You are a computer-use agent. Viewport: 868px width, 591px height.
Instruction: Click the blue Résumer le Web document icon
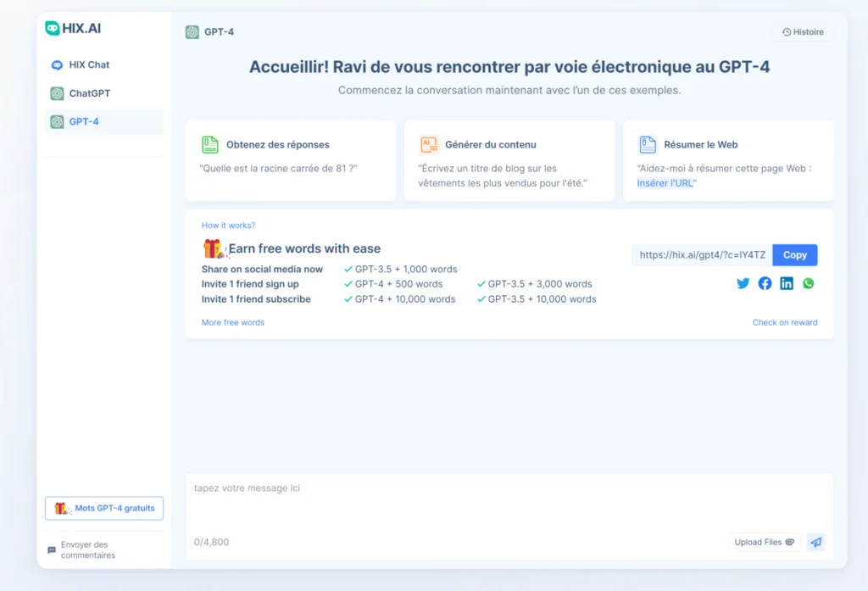648,144
